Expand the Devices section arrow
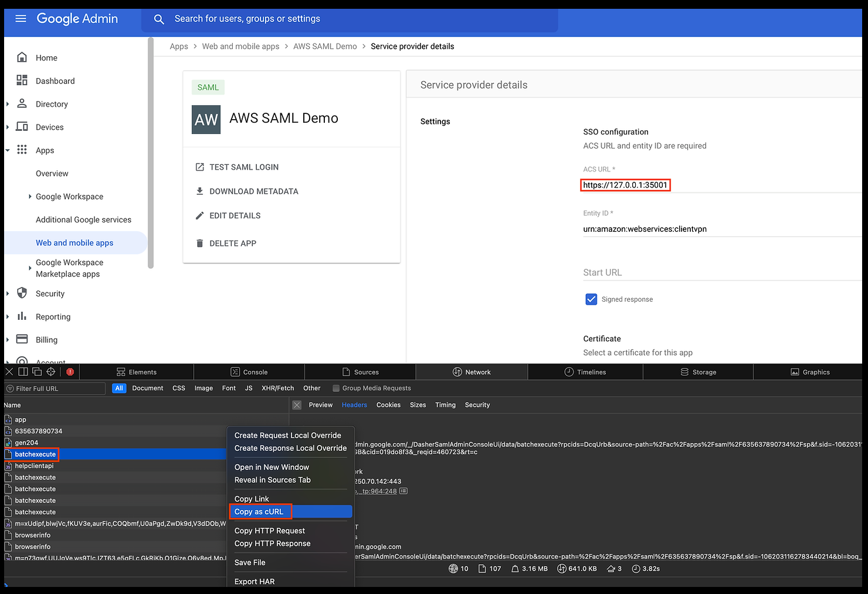The width and height of the screenshot is (868, 594). coord(8,127)
